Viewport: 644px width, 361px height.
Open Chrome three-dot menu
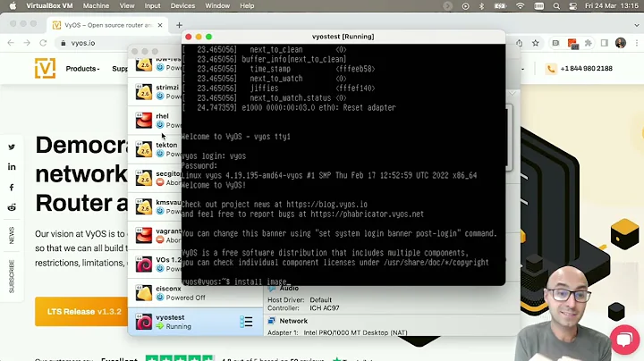click(x=637, y=43)
